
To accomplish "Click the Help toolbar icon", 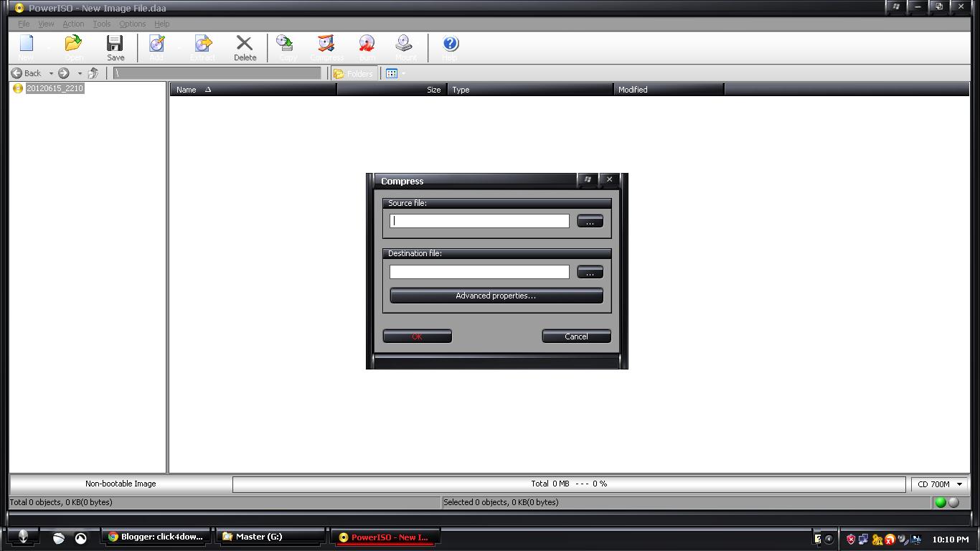I will pyautogui.click(x=450, y=48).
